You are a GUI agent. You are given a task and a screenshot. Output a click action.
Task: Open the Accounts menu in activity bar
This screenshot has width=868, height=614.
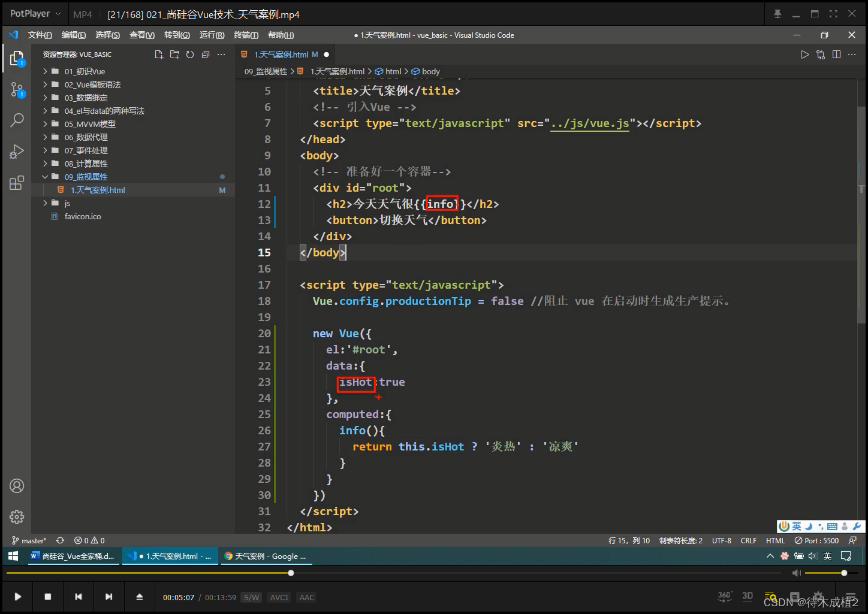pos(17,486)
